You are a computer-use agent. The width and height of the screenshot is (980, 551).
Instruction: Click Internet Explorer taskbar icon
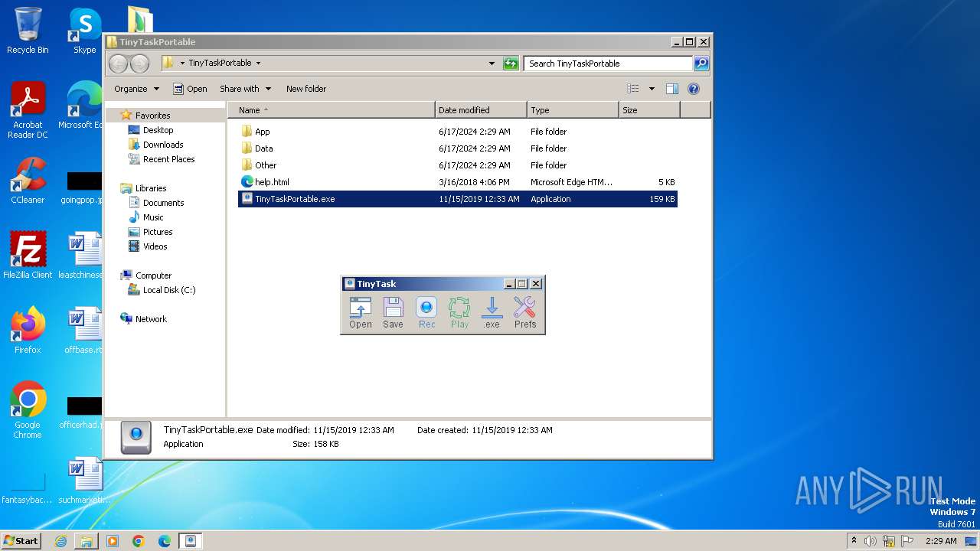60,541
